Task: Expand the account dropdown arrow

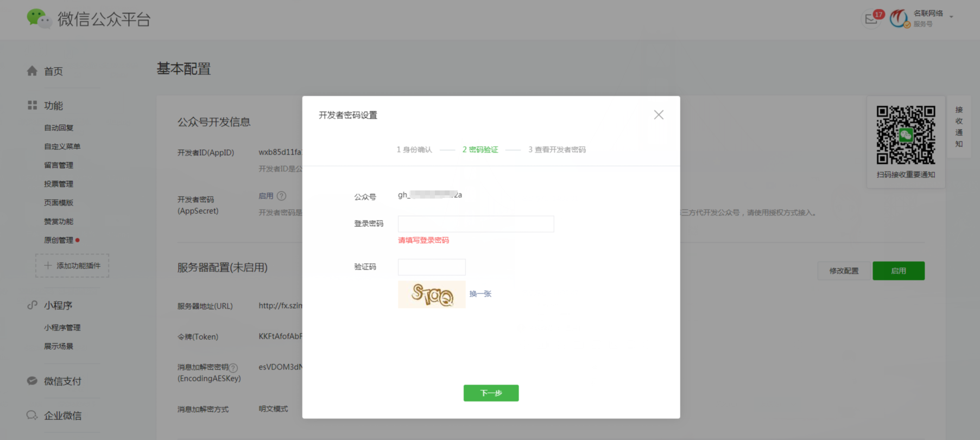Action: [951, 17]
